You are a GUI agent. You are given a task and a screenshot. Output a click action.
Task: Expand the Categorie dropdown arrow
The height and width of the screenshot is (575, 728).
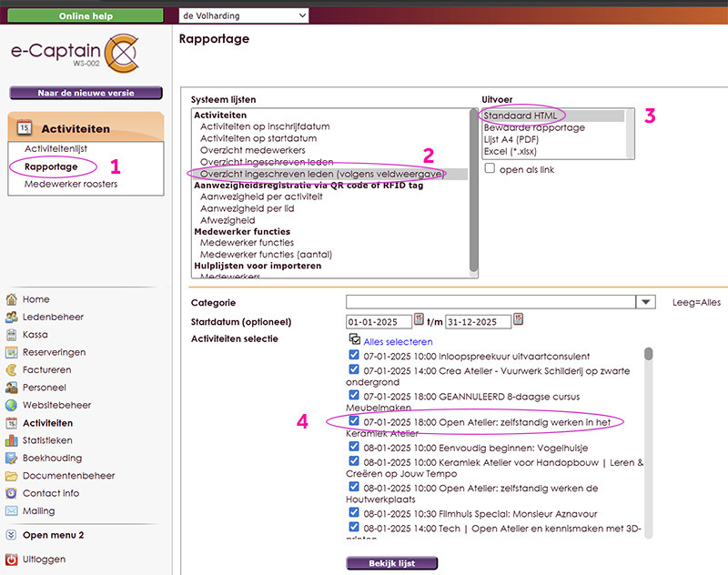point(645,302)
